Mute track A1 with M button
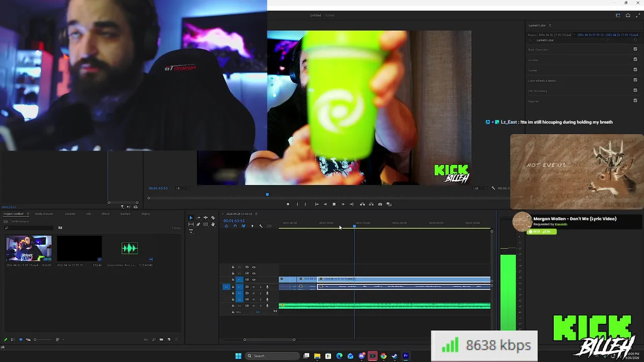Viewport: 644px width, 362px height. tap(254, 287)
